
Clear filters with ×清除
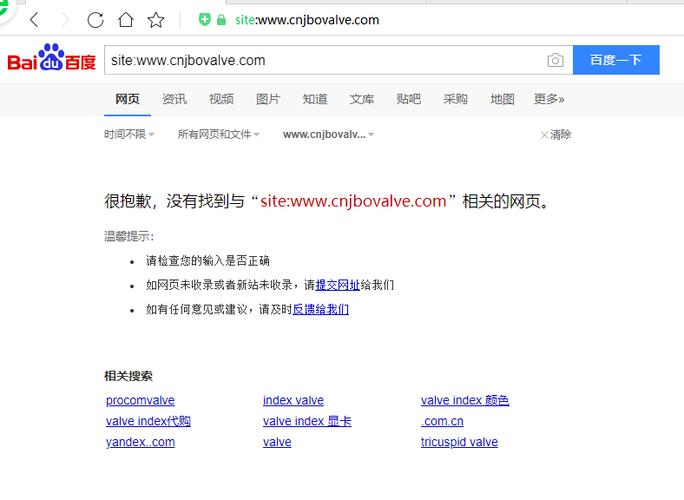point(556,134)
